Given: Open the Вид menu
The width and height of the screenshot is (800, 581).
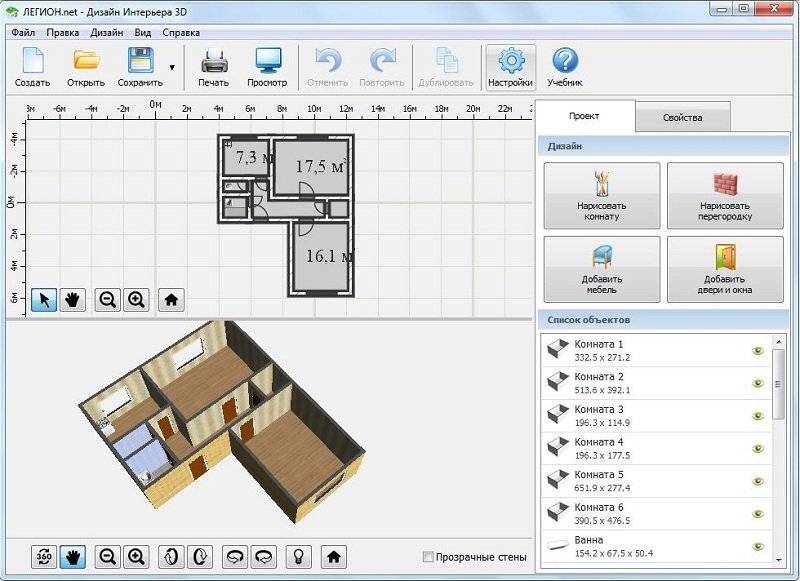Looking at the screenshot, I should [143, 33].
